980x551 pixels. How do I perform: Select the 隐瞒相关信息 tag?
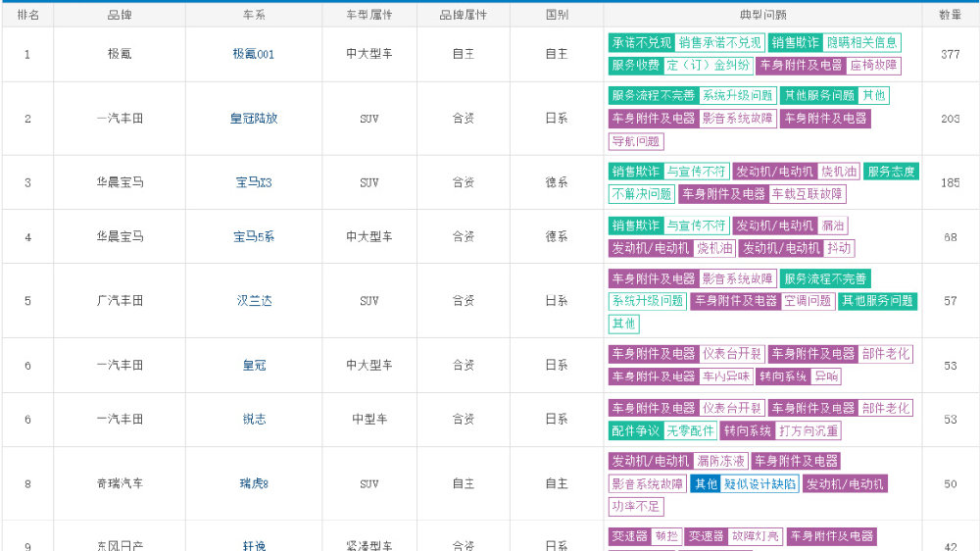861,42
